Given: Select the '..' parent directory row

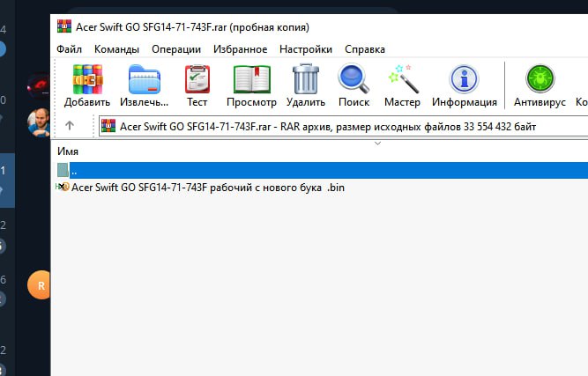Looking at the screenshot, I should click(323, 171).
